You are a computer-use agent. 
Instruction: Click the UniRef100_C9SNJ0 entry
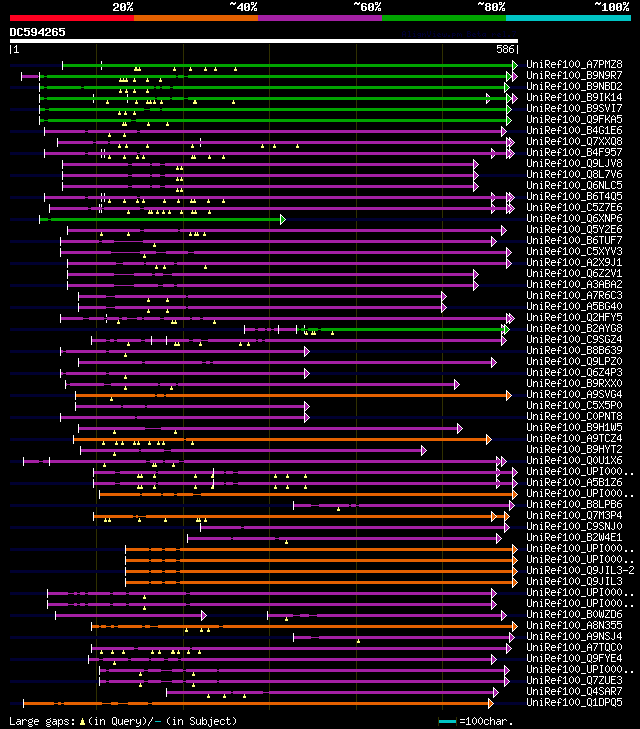tap(574, 526)
